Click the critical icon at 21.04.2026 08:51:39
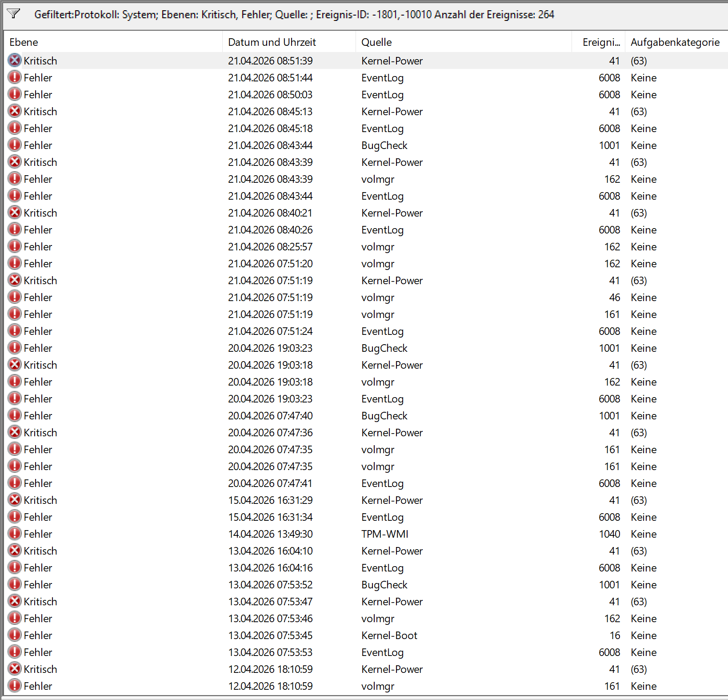Viewport: 728px width, 700px height. click(x=15, y=60)
